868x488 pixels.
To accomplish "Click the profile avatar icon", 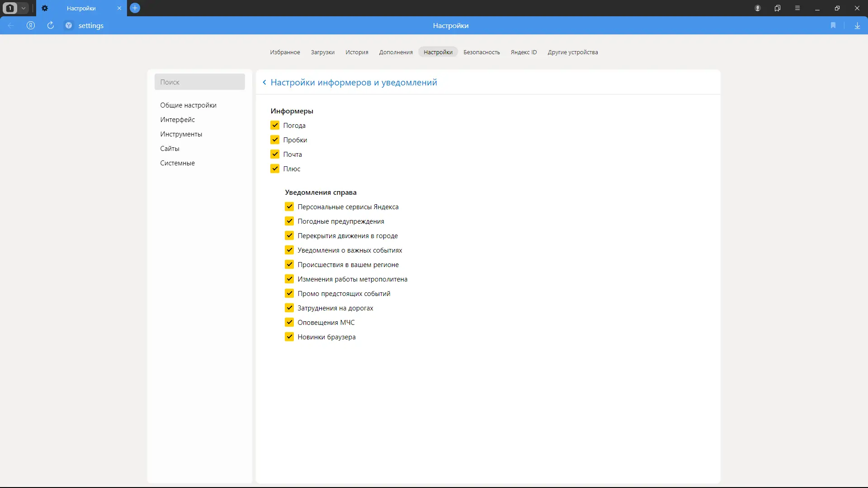I will (758, 8).
